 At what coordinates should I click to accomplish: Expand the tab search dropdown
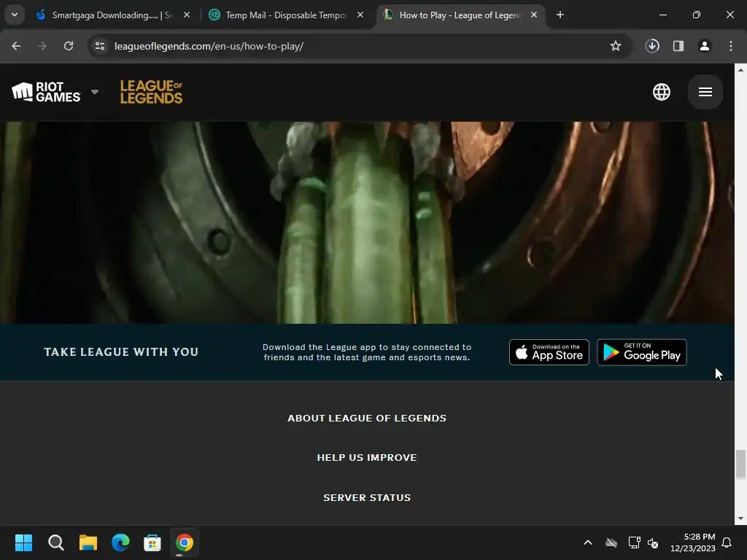(15, 15)
